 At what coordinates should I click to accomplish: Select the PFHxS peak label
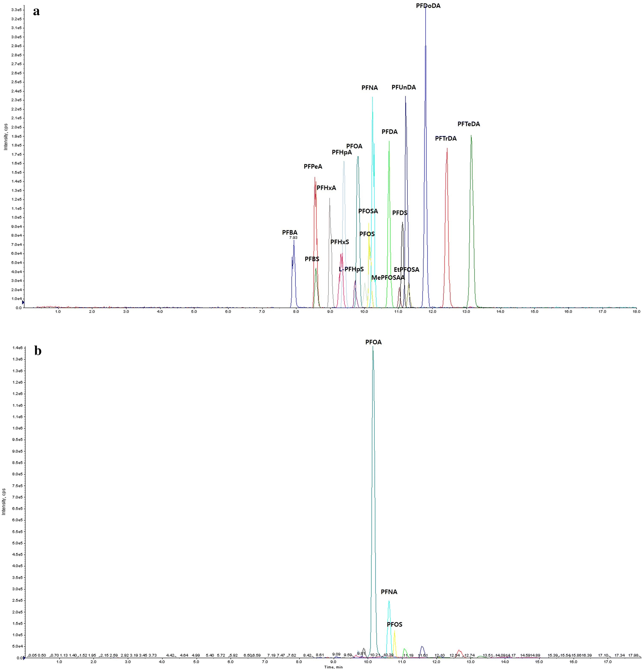pyautogui.click(x=340, y=242)
